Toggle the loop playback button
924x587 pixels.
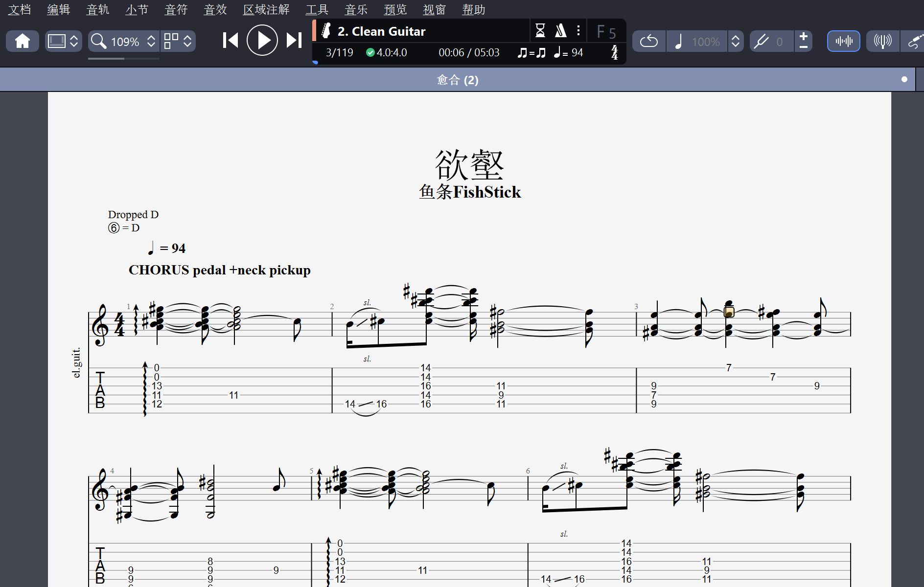coord(649,41)
